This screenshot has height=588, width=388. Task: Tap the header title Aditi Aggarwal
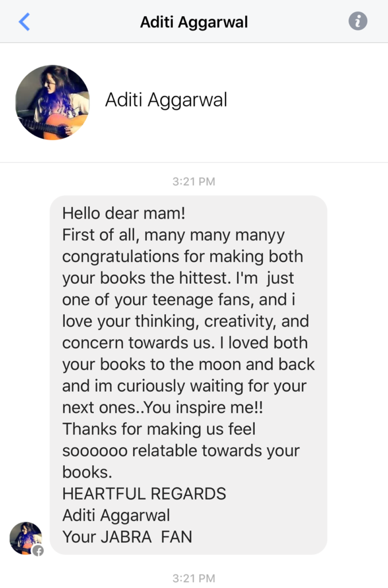pyautogui.click(x=194, y=22)
